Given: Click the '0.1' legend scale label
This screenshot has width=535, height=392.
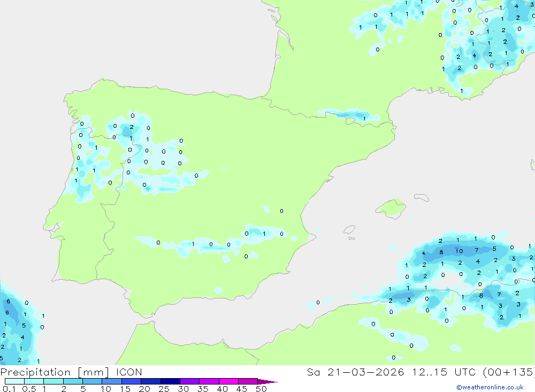Looking at the screenshot, I should tap(9, 389).
